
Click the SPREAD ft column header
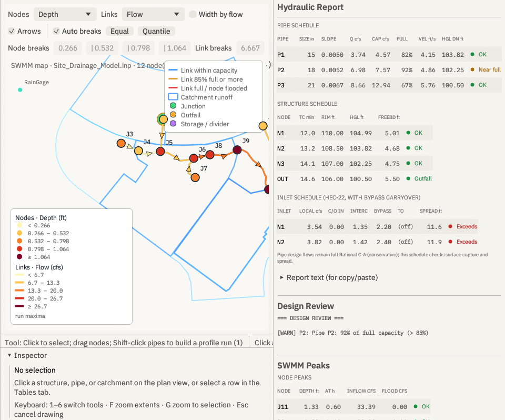pos(431,211)
